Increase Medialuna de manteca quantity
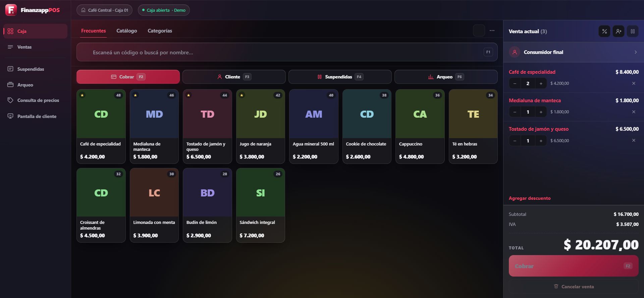644x298 pixels. (541, 112)
